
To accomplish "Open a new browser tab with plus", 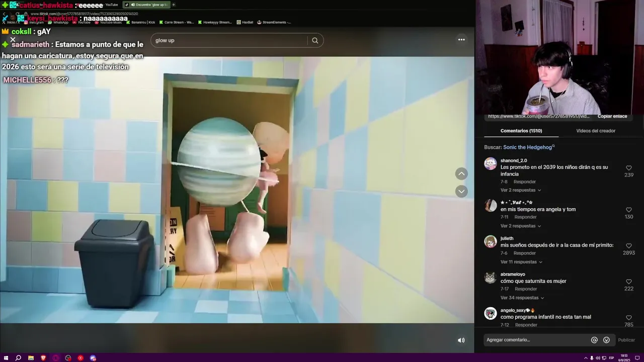I will (174, 5).
